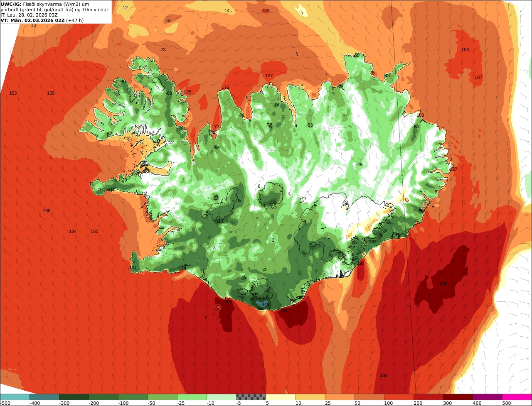Image resolution: width=532 pixels, height=406 pixels.
Task: Click the flux value 12 at the top
Action: (x=125, y=7)
